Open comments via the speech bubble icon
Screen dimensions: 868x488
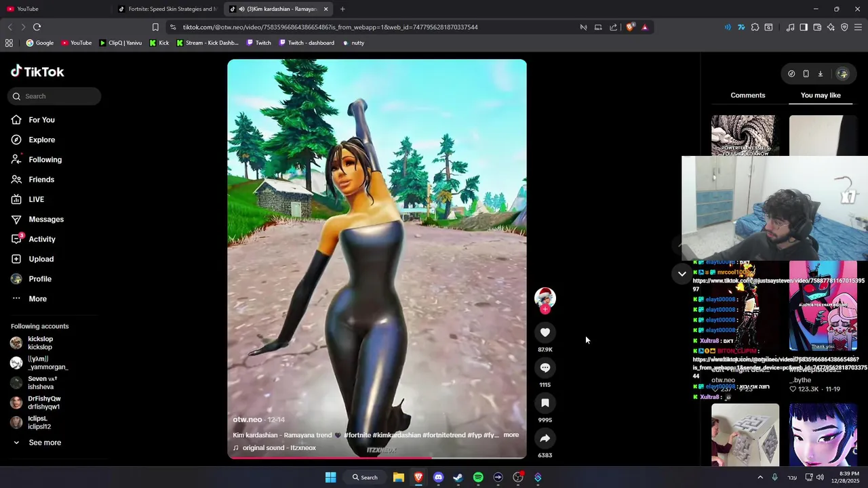[545, 367]
